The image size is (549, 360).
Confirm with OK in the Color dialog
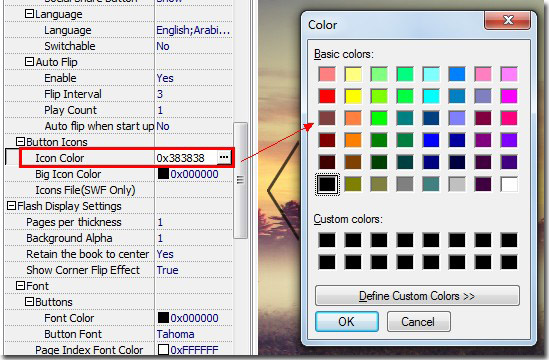(347, 321)
